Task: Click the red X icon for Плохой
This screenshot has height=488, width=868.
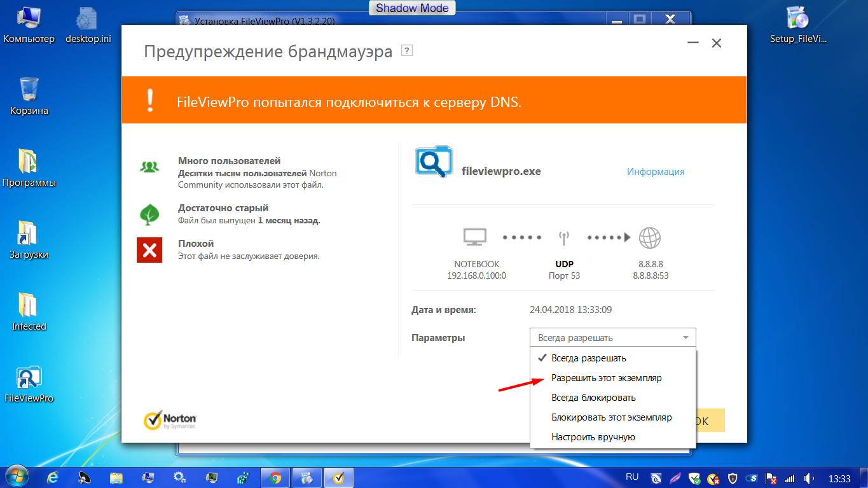Action: click(149, 250)
